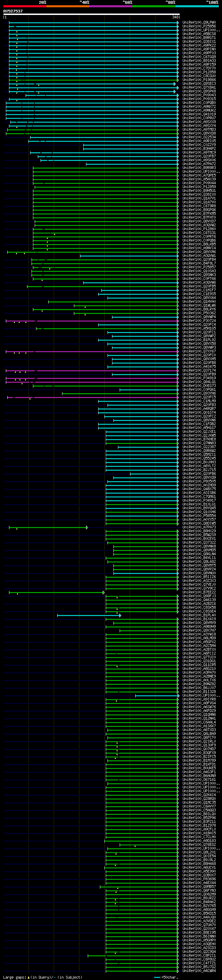Select hit label UniRef100_P34919
The height and width of the screenshot is (980, 222).
[199, 378]
